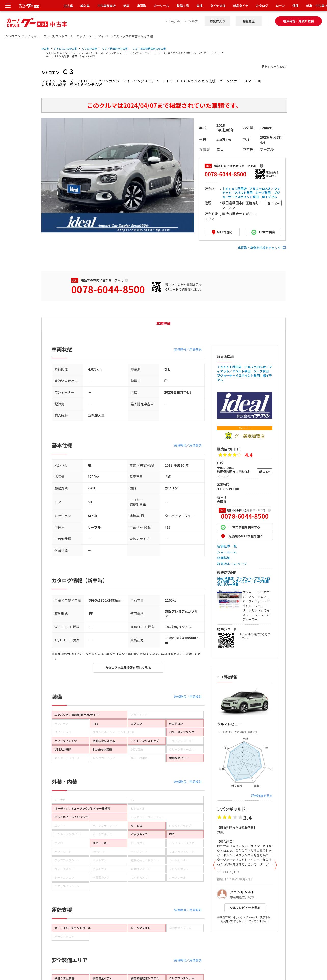The width and height of the screenshot is (327, 980).
Task: Click the 在庫確認・見積り依頼 red button
Action: [298, 21]
